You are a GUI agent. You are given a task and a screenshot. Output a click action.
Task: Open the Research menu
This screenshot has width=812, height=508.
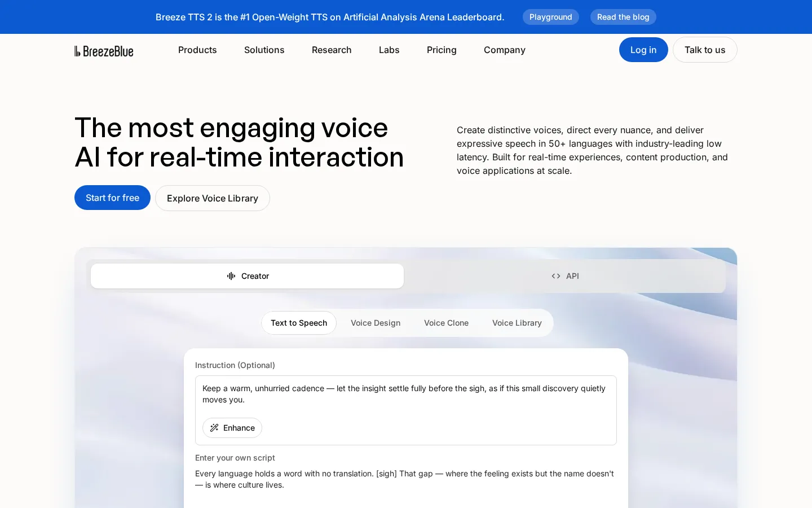point(332,50)
